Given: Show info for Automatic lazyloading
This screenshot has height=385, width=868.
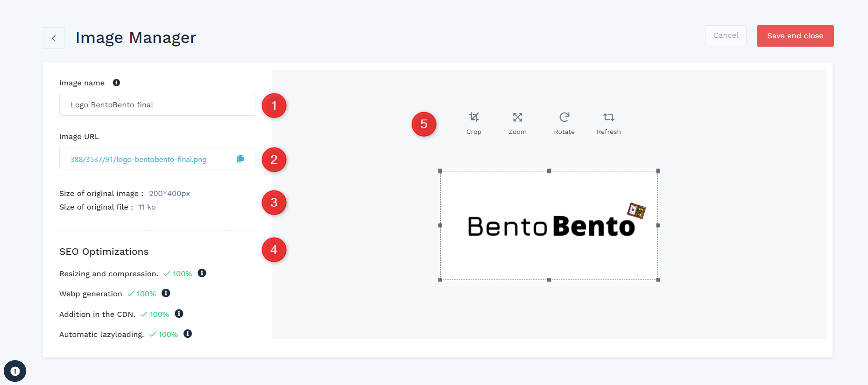Looking at the screenshot, I should [188, 334].
